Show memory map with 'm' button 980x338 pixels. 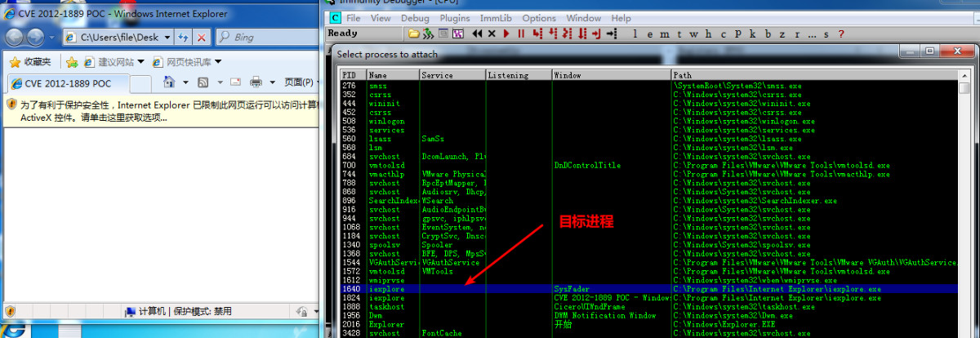point(664,33)
